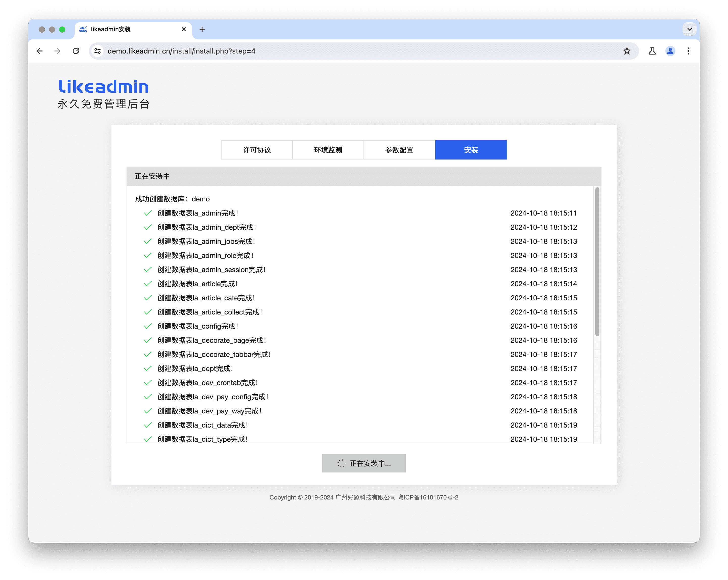Click checkmark beside la_decorate_tabbar row
Image resolution: width=728 pixels, height=580 pixels.
pos(148,355)
